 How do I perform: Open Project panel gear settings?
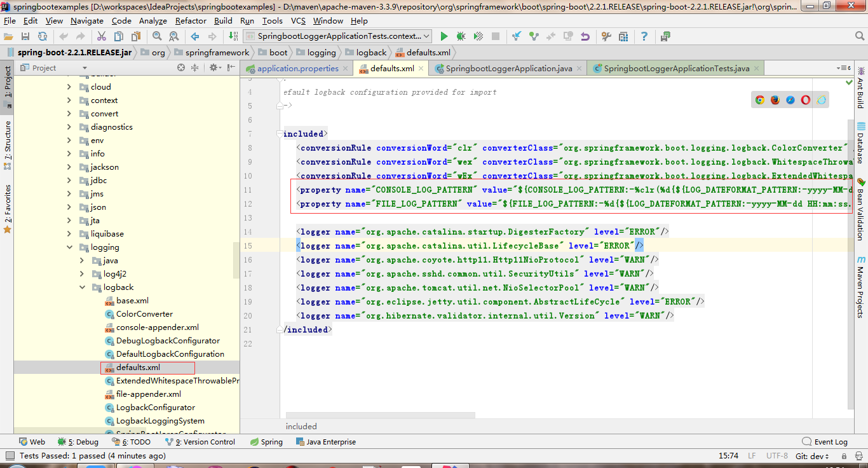[x=214, y=67]
